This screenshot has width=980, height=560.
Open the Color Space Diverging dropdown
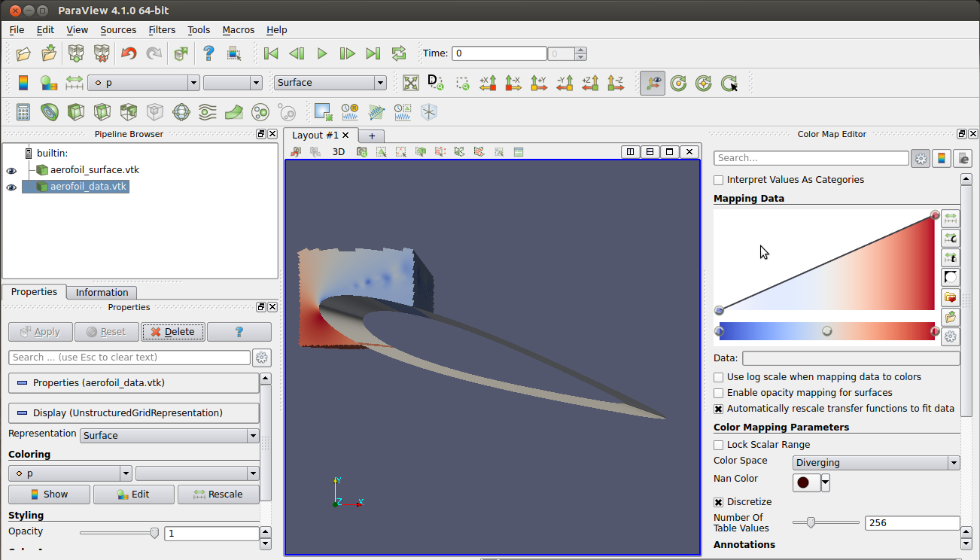coord(876,463)
